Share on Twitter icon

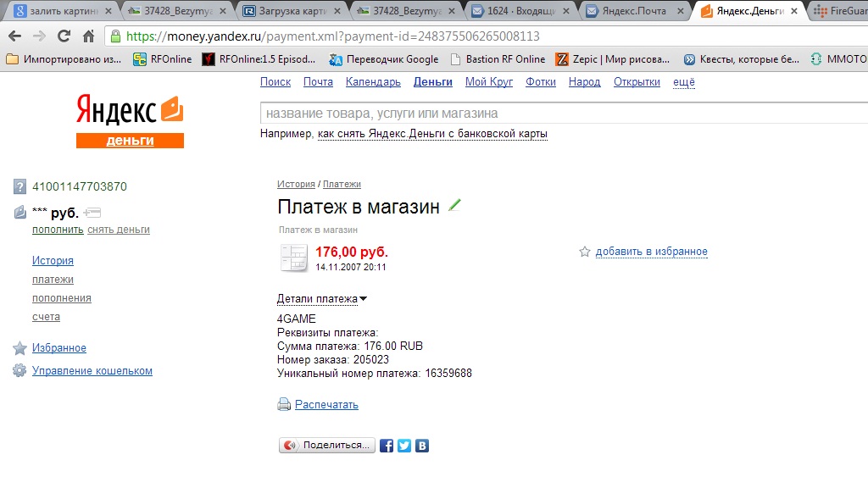404,446
